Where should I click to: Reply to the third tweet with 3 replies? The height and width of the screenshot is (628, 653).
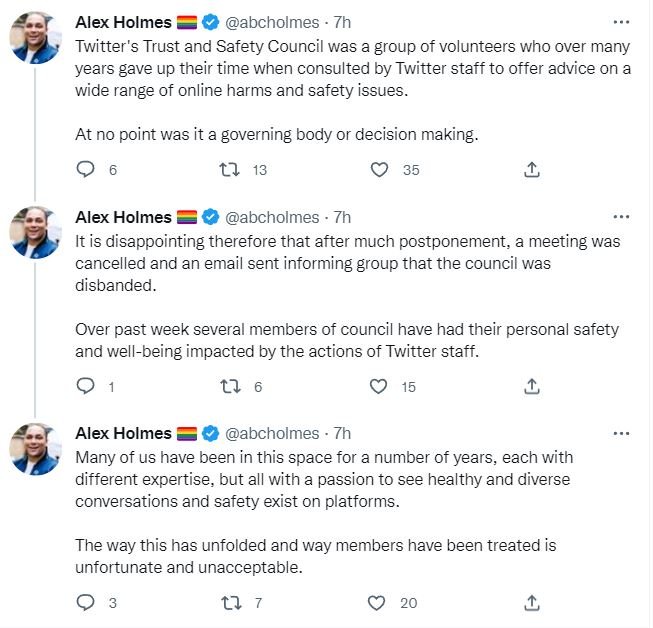tap(86, 602)
